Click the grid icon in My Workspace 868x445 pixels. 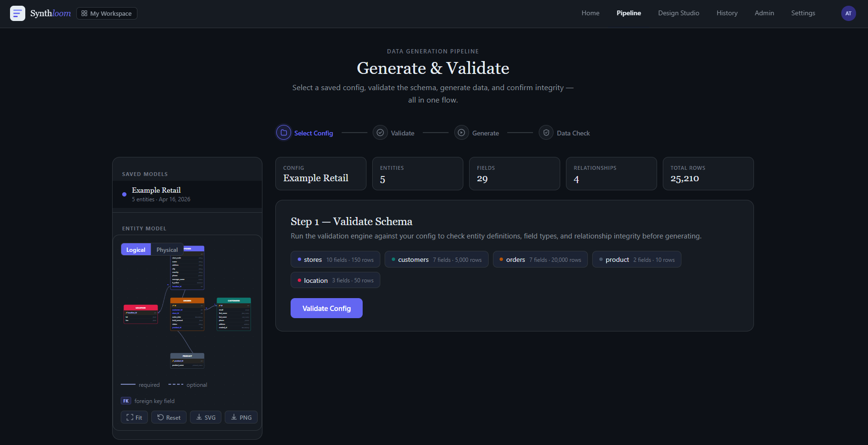(84, 13)
